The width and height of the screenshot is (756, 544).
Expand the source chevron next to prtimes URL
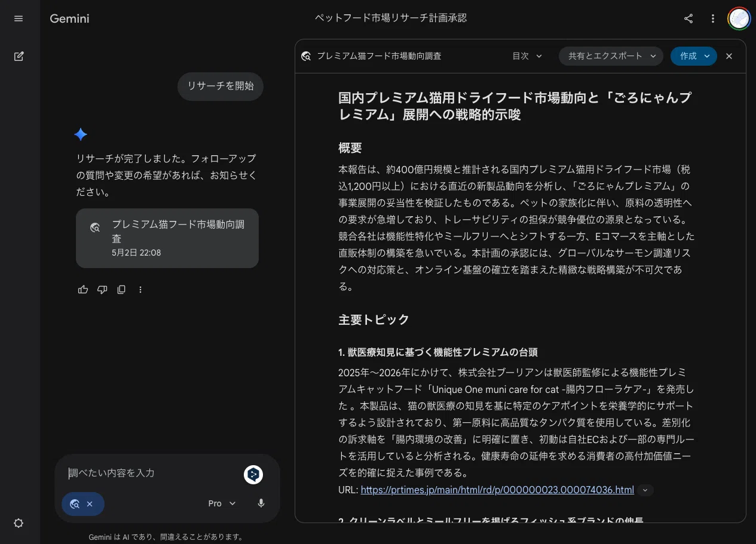pos(645,490)
